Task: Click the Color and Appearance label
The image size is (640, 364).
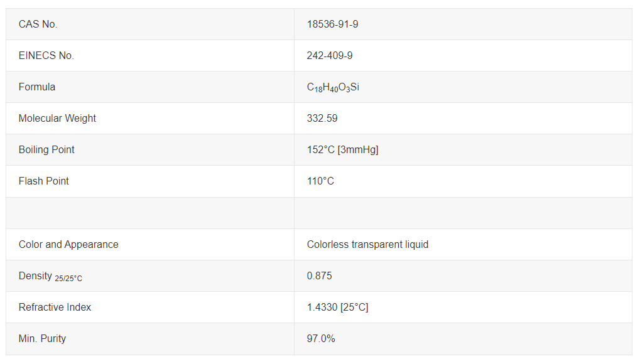Action: (x=68, y=244)
